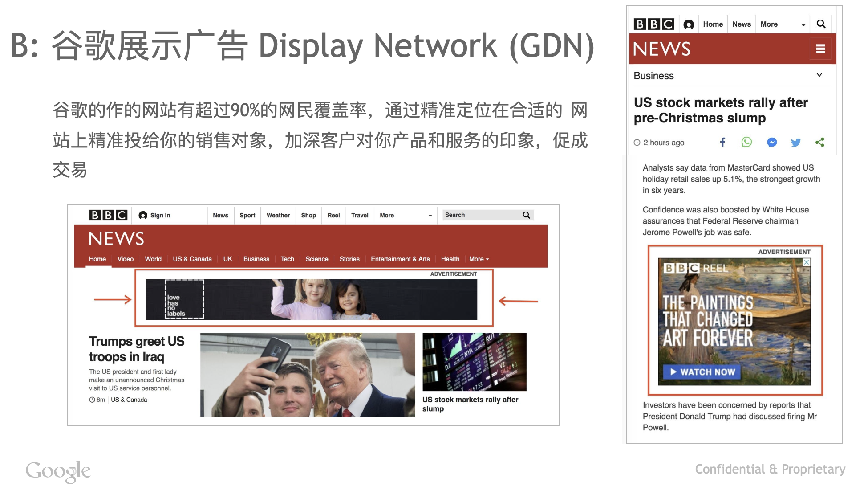Select World section
868x490 pixels.
pos(153,259)
